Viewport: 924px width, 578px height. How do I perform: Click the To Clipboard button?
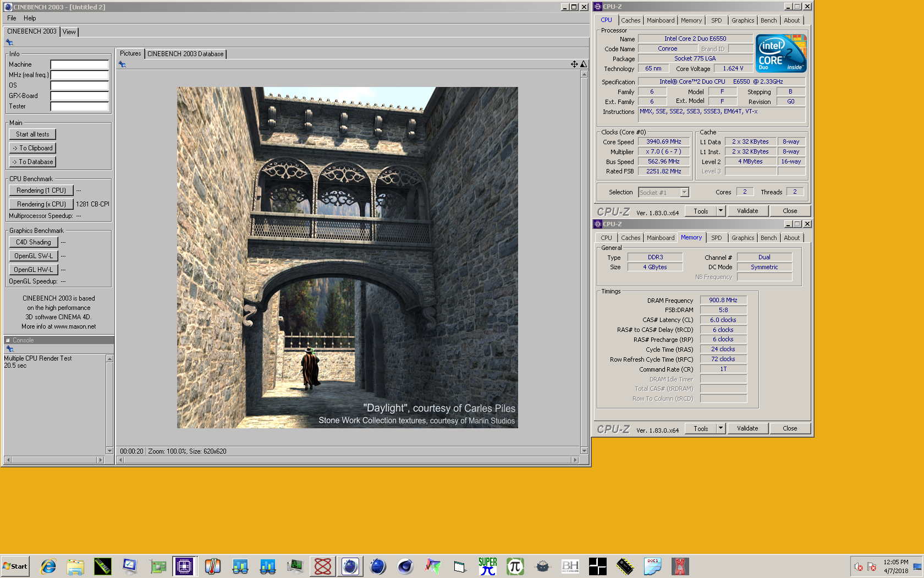click(x=32, y=148)
